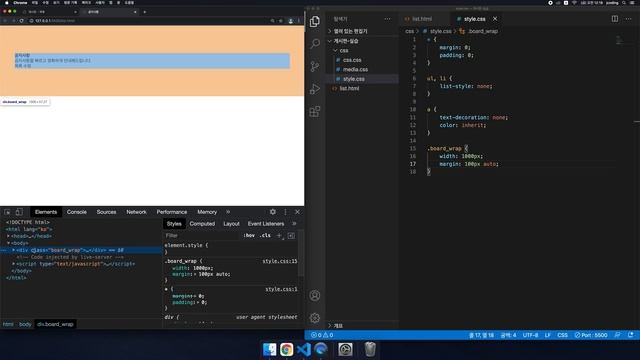Click the Port: 5500 live server button

pyautogui.click(x=591, y=335)
